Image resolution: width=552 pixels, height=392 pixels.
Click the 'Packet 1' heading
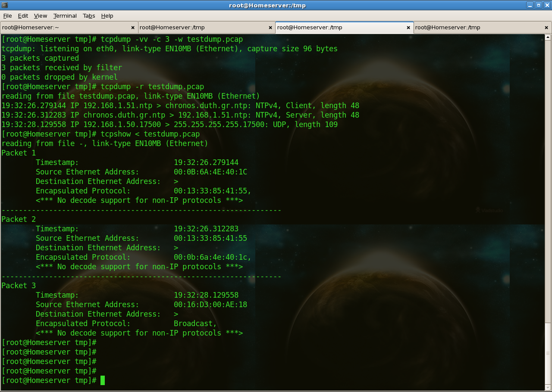(x=19, y=153)
